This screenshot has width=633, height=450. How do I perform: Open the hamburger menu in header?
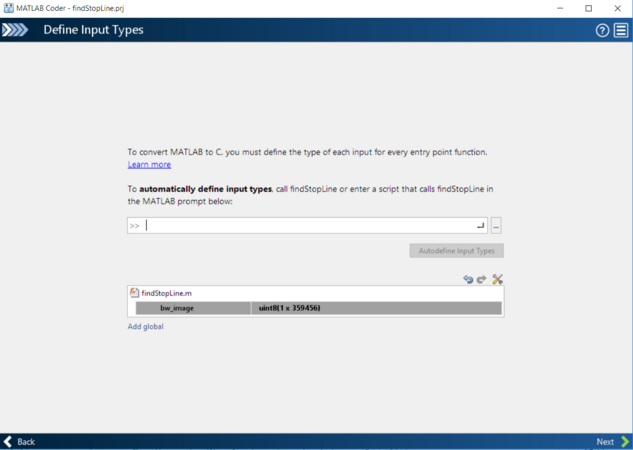[x=620, y=30]
